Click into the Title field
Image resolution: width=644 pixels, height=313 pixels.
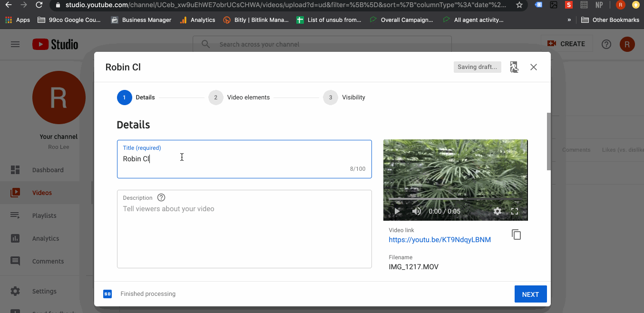pyautogui.click(x=244, y=159)
